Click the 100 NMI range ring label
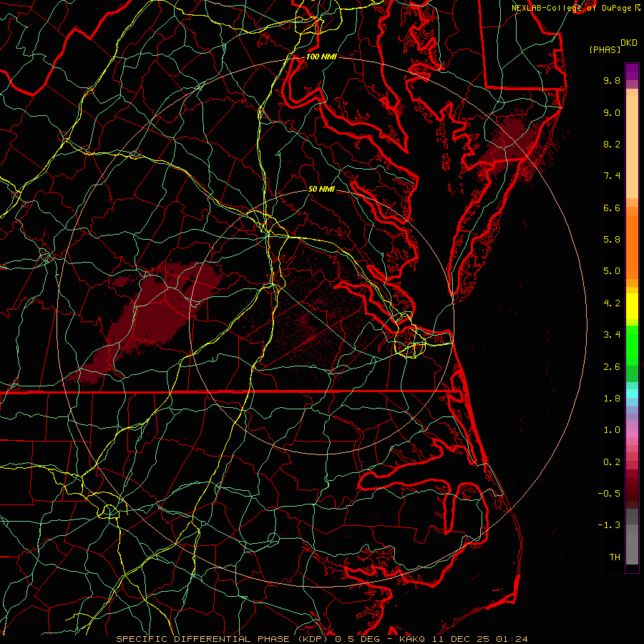This screenshot has width=644, height=644. tap(321, 57)
